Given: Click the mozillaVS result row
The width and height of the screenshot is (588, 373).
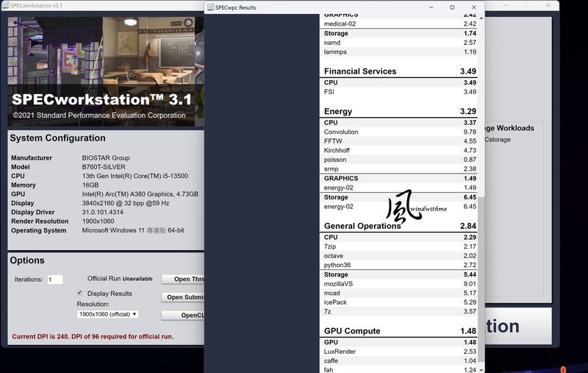Looking at the screenshot, I should [399, 284].
